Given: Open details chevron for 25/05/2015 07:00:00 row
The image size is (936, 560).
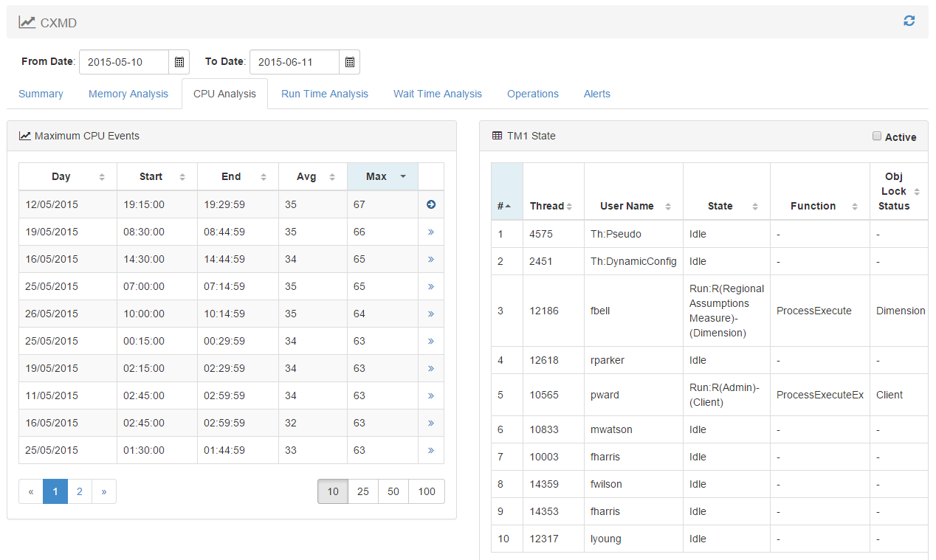Looking at the screenshot, I should (x=431, y=286).
